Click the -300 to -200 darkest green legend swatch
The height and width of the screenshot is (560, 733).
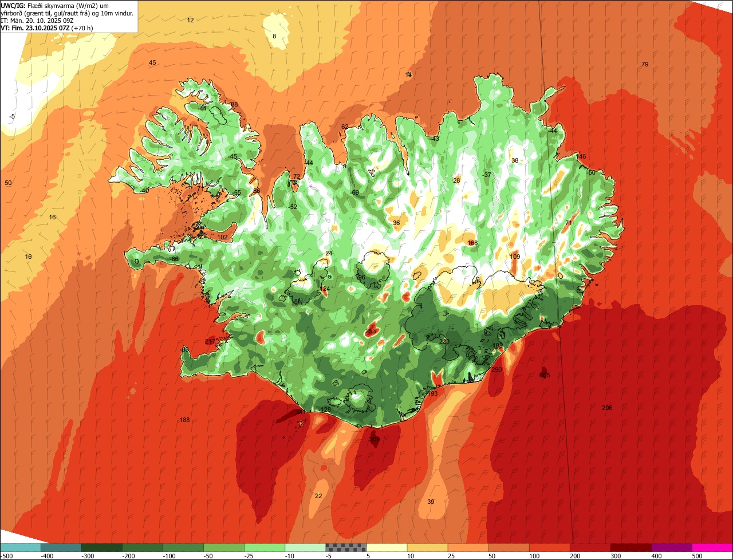pyautogui.click(x=101, y=547)
